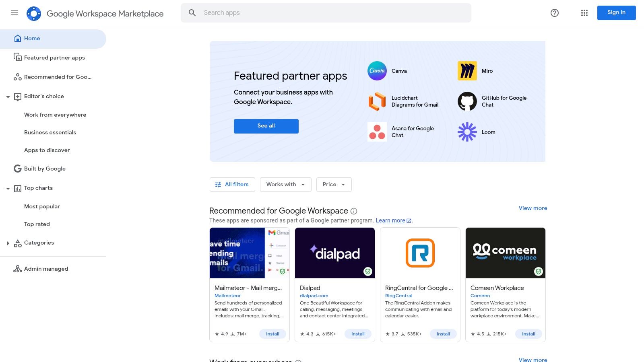Expand the Categories section
The height and width of the screenshot is (362, 644).
pos(8,243)
